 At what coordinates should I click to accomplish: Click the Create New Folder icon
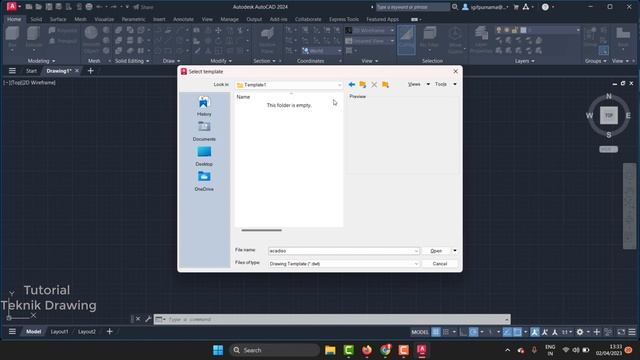385,84
